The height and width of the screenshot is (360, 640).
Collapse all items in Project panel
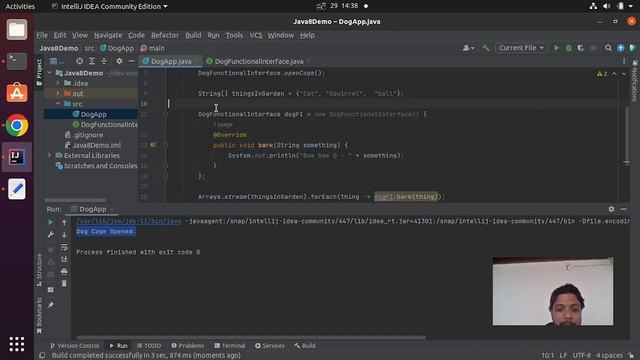point(104,61)
